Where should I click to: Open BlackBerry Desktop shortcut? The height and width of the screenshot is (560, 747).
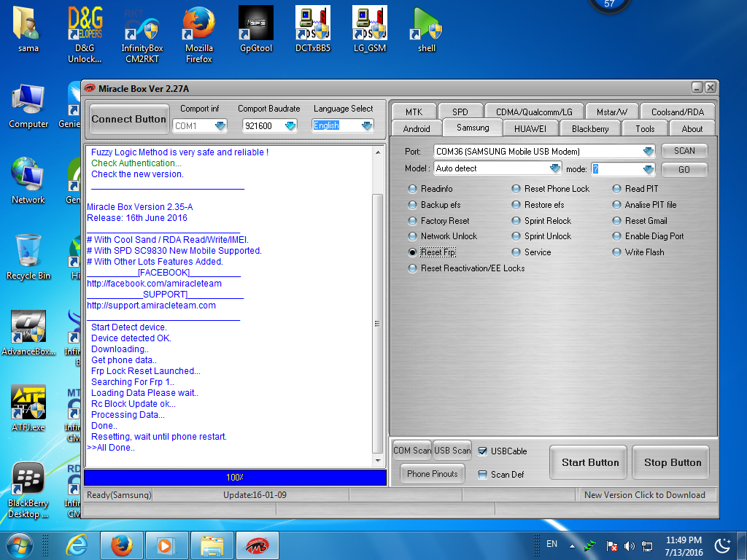[x=28, y=491]
